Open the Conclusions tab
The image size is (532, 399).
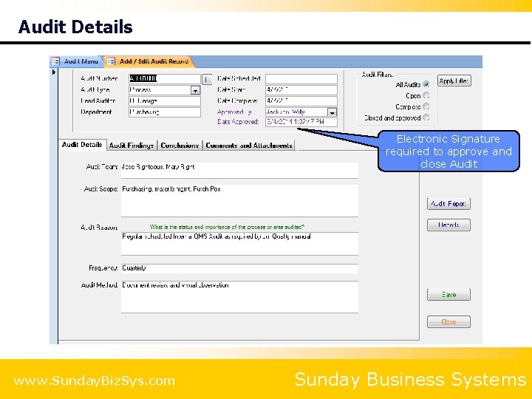pos(180,146)
